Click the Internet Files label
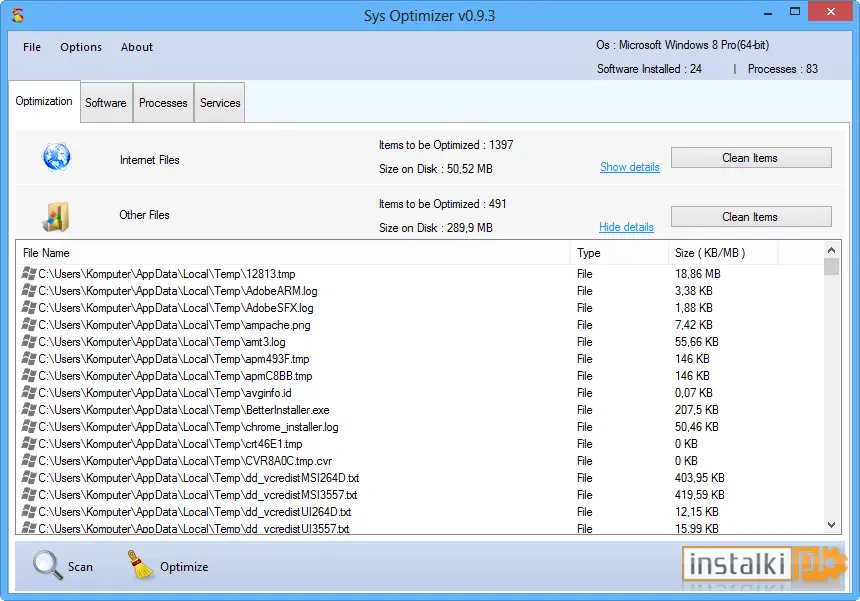The height and width of the screenshot is (601, 860). (x=150, y=160)
